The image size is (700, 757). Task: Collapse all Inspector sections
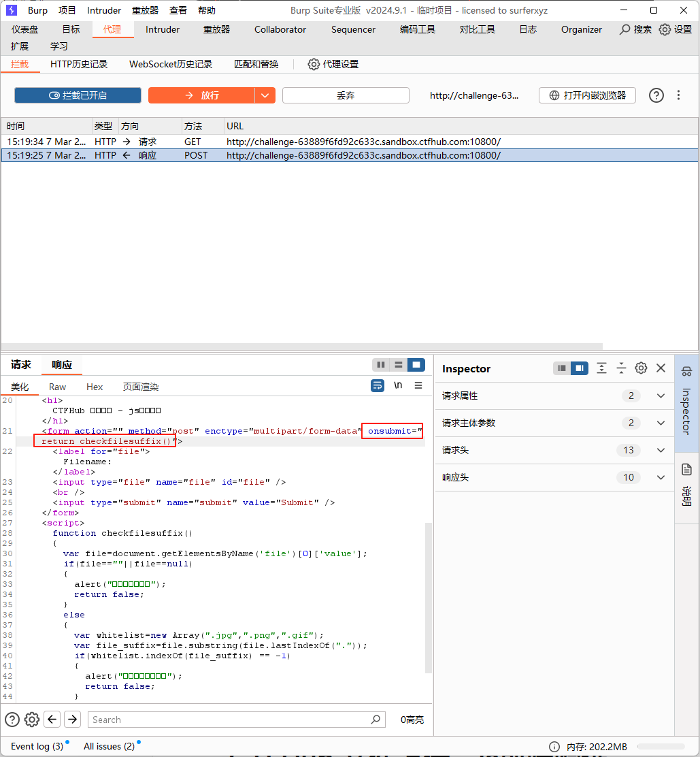click(621, 368)
